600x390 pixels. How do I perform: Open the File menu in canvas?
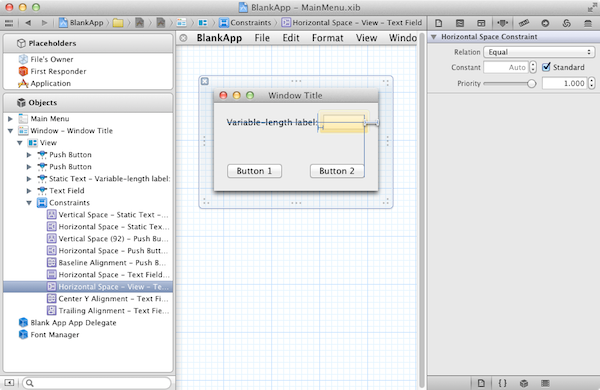(262, 38)
